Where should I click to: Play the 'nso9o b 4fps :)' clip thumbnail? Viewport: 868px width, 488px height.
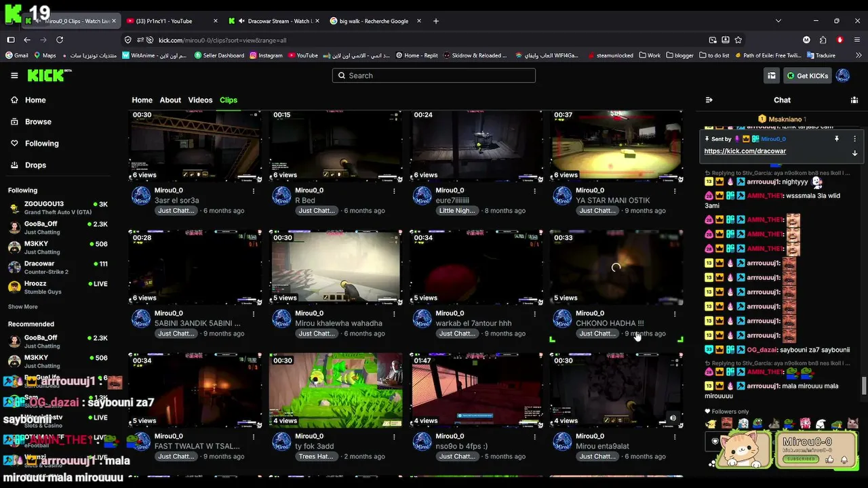tap(476, 389)
